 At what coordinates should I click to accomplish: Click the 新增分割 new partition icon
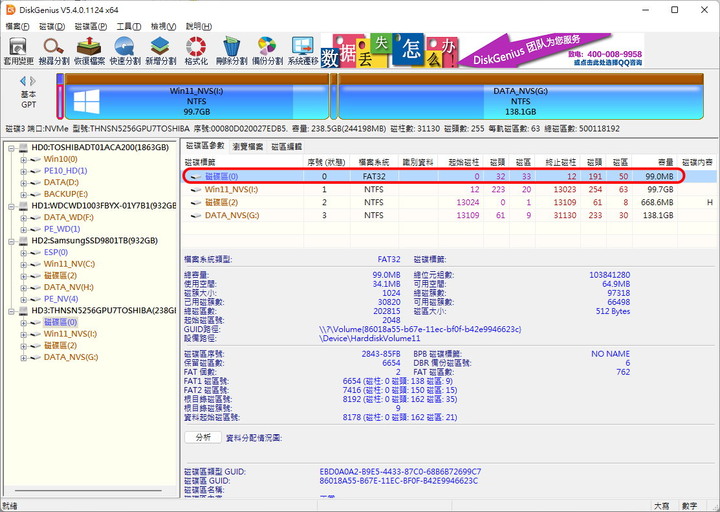[161, 51]
